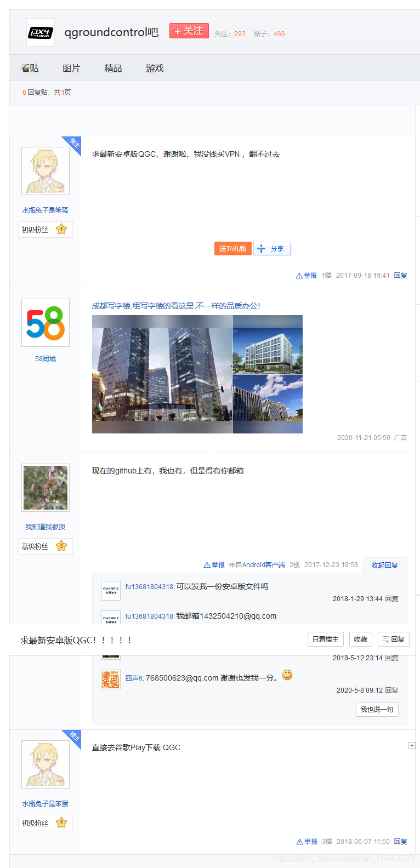Click the 回复 button in sticky bar
The image size is (420, 868).
pyautogui.click(x=394, y=639)
